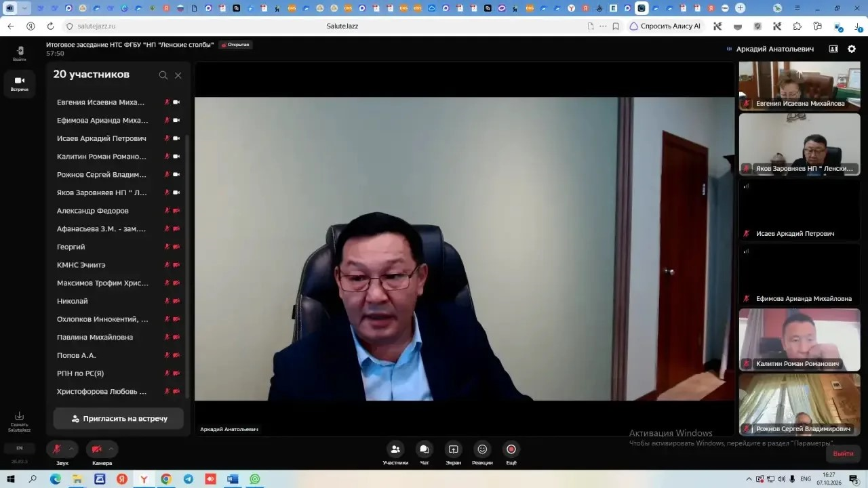Switch video layout view icon
The image size is (868, 488).
click(x=833, y=49)
